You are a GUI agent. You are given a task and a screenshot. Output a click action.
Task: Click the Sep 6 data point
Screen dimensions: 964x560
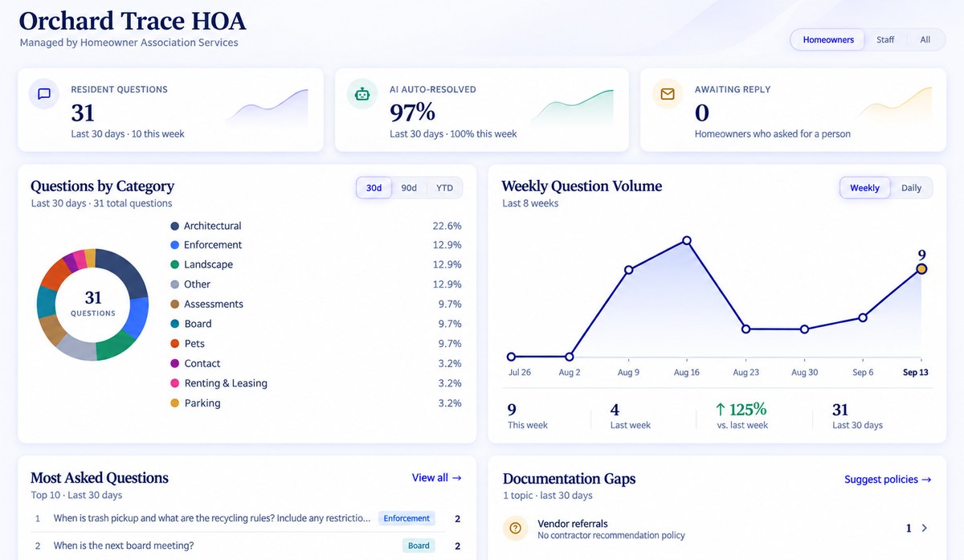point(863,317)
